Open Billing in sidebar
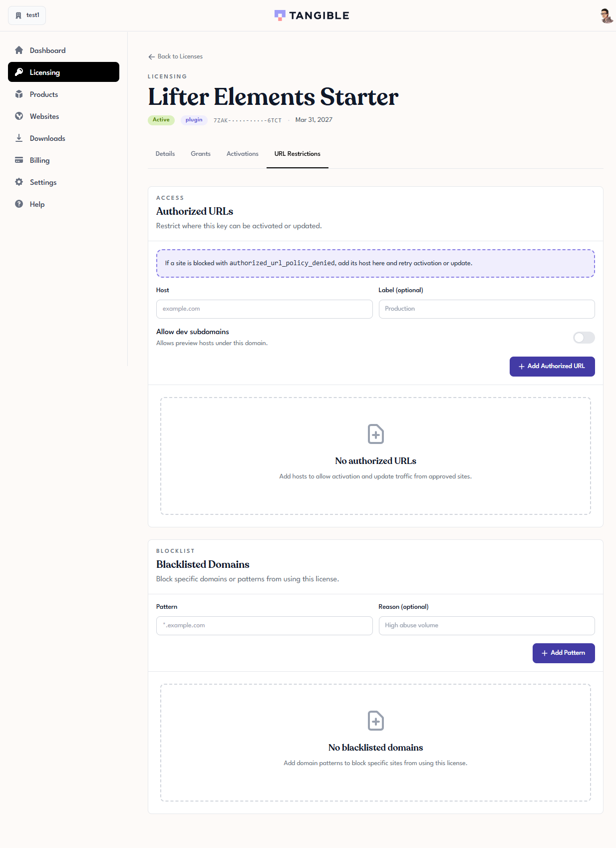 [x=63, y=160]
